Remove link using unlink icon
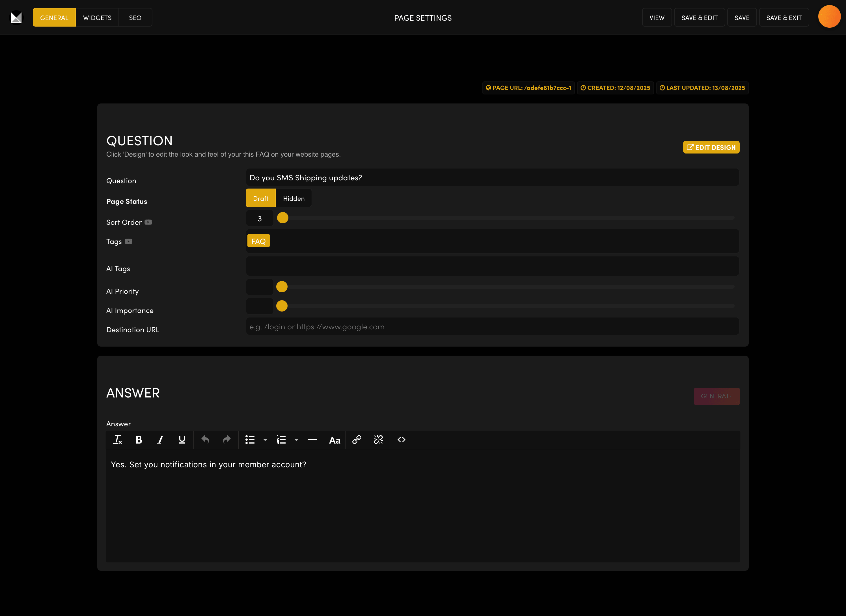846x616 pixels. pos(378,440)
